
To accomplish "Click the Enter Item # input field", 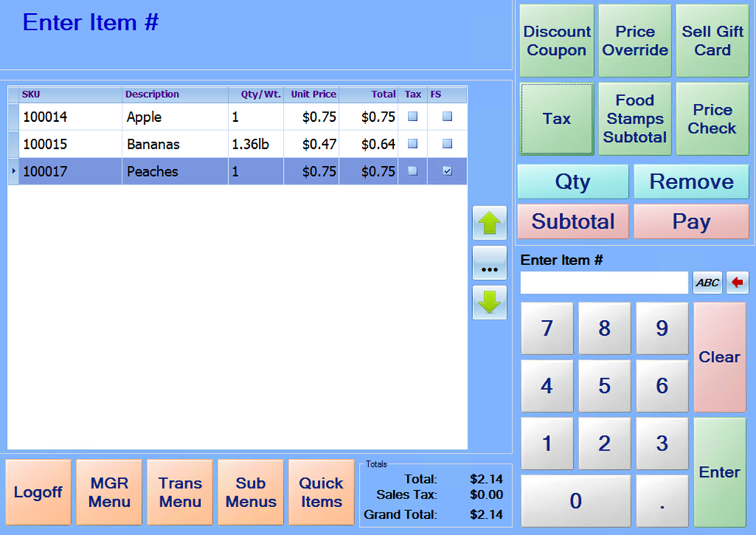I will (x=604, y=282).
